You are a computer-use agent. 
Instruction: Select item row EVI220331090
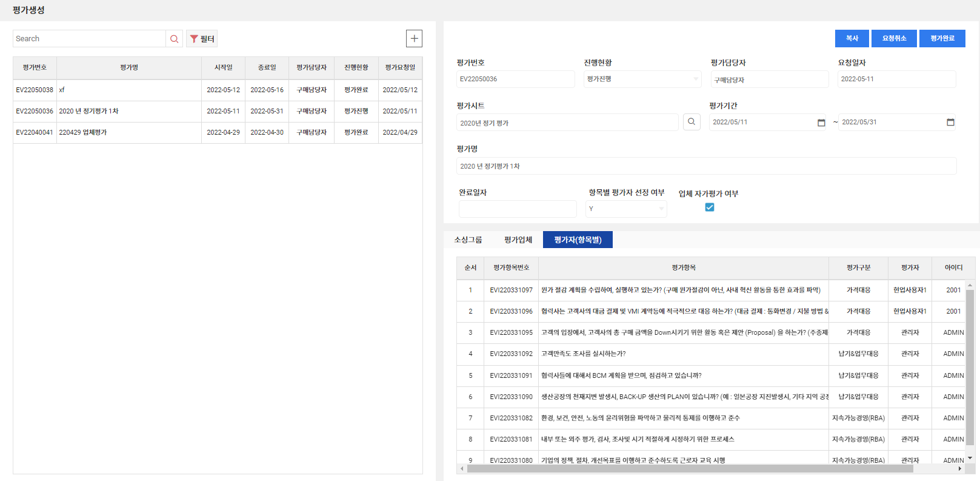click(711, 397)
